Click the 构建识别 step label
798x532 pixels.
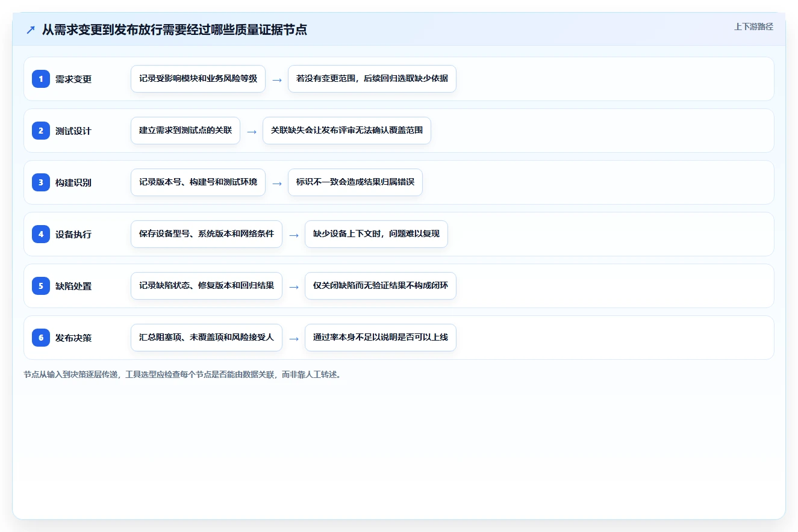[73, 183]
